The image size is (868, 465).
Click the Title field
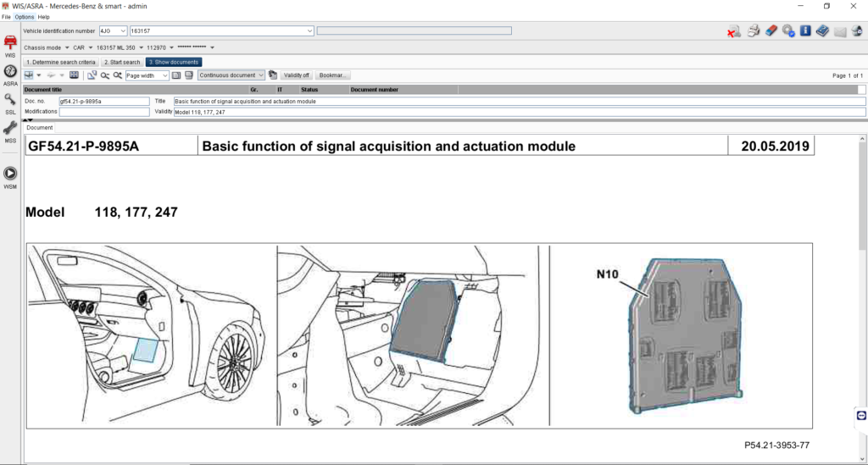pos(520,101)
